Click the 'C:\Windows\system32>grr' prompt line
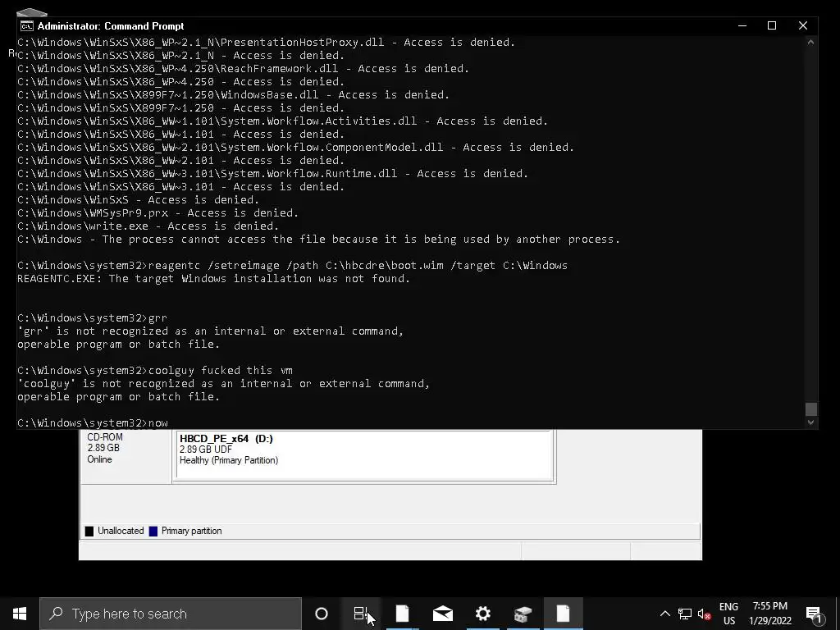 tap(92, 318)
